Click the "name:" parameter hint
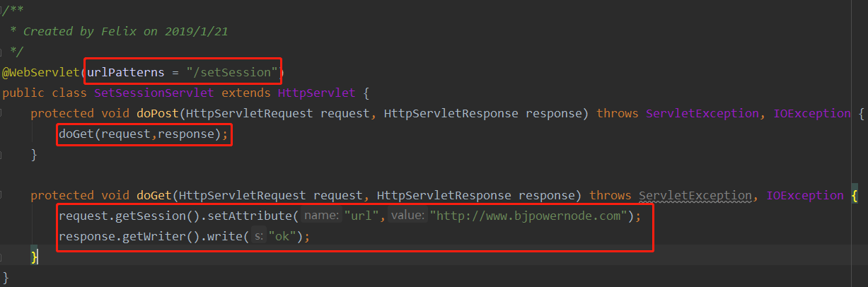The height and width of the screenshot is (287, 868). 322,216
